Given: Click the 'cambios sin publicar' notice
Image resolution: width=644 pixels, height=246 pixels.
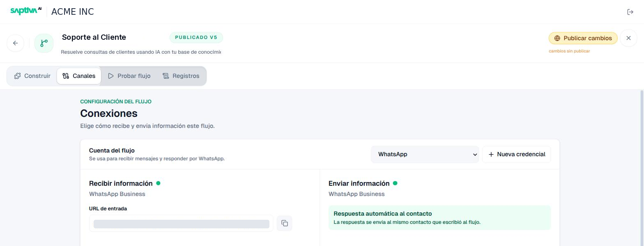Looking at the screenshot, I should click(x=569, y=51).
